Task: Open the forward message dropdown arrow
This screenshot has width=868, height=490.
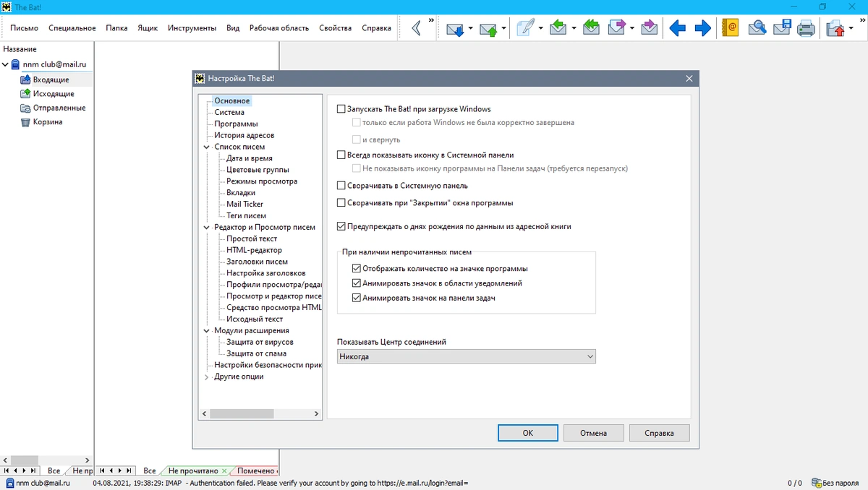Action: point(631,29)
